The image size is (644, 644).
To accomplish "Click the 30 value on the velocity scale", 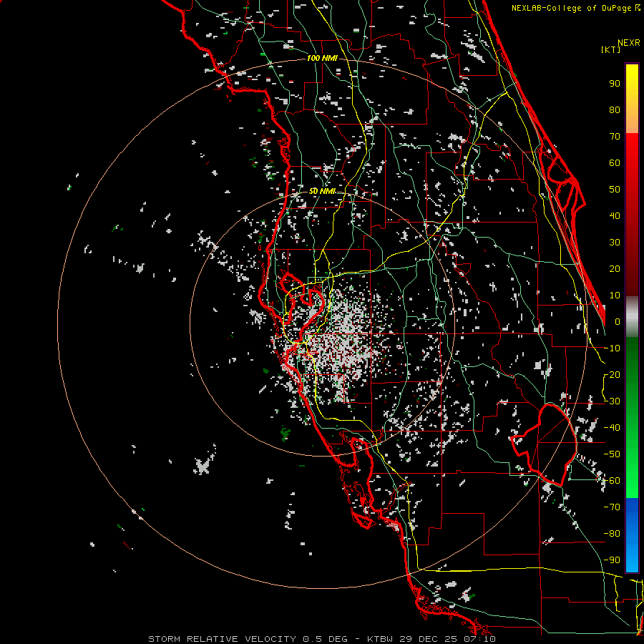I will 615,243.
